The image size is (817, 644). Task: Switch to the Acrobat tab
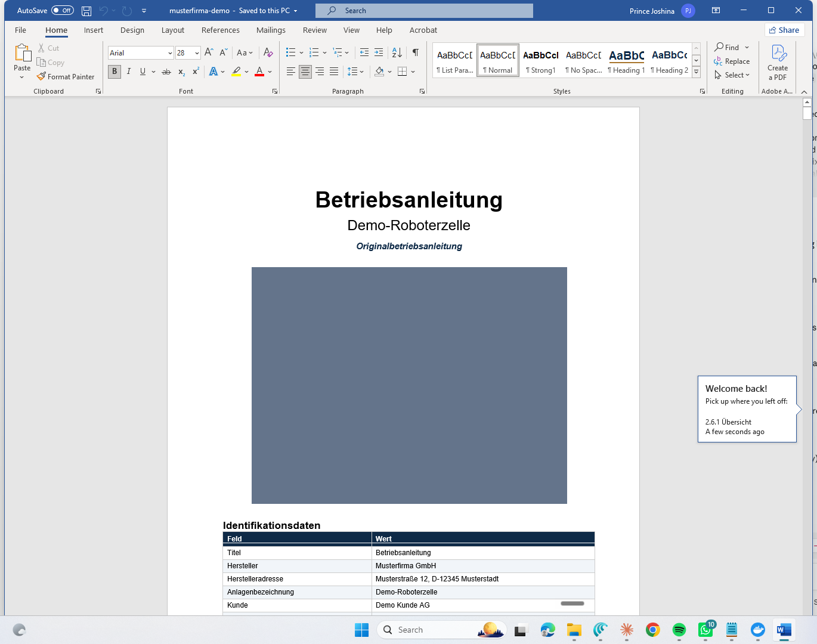(x=423, y=30)
